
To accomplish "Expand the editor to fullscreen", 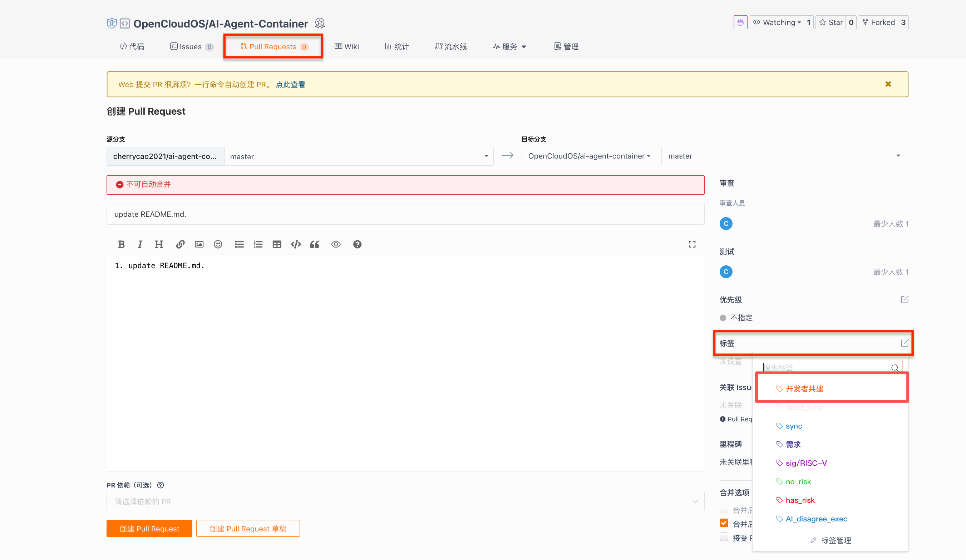I will tap(692, 244).
